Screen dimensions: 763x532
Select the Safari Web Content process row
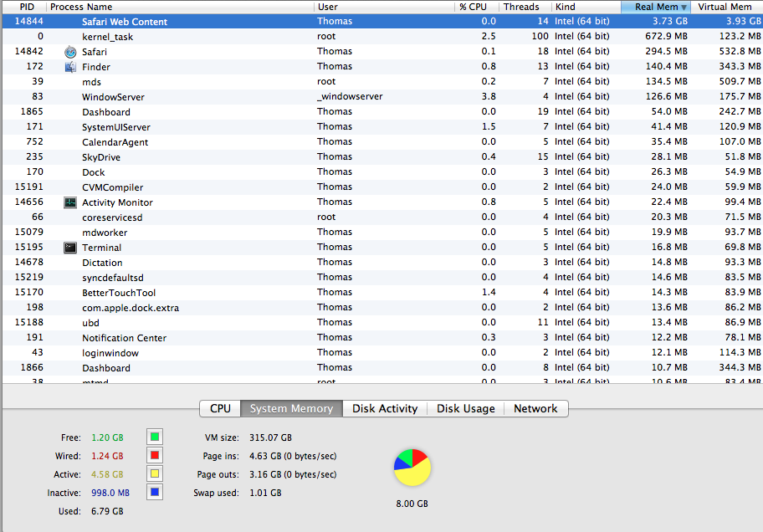382,22
